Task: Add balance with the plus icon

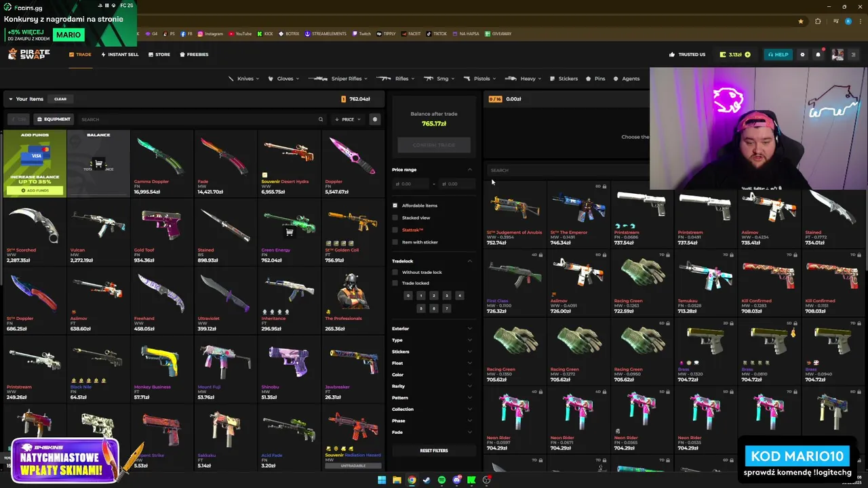Action: [747, 54]
